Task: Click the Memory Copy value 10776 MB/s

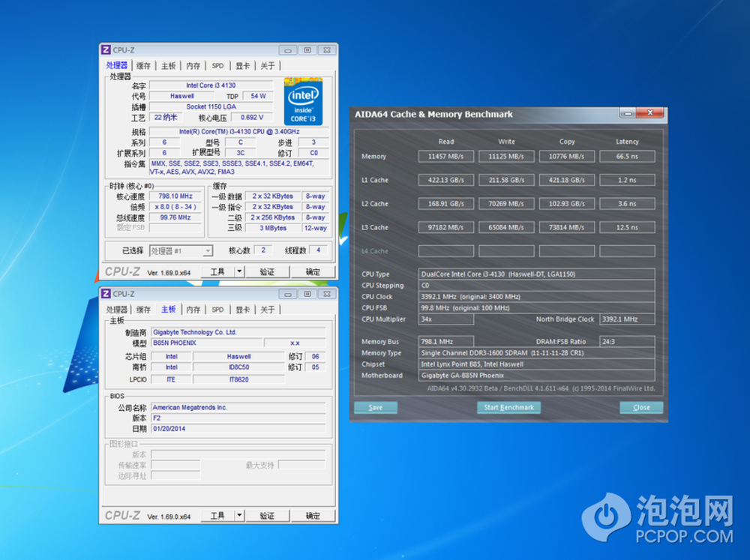Action: tap(567, 157)
